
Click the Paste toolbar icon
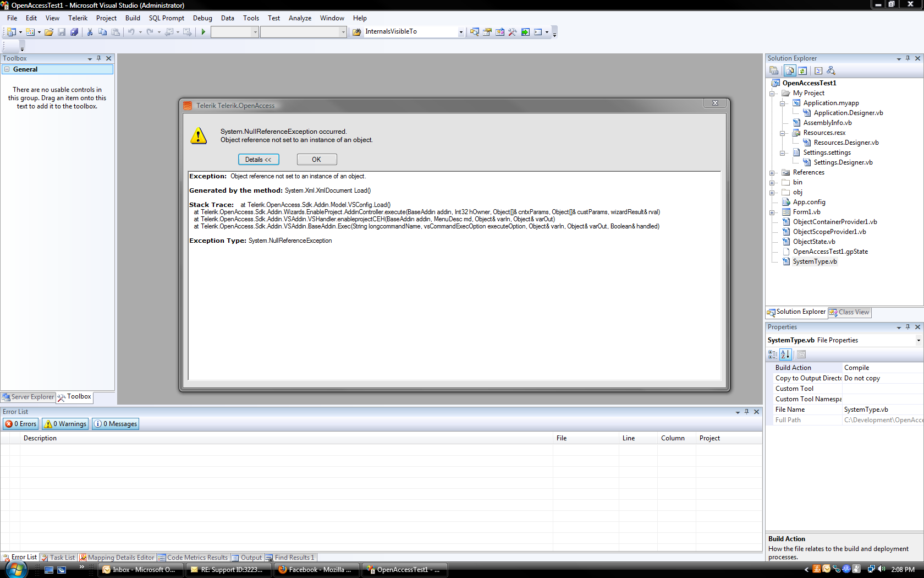coord(116,32)
